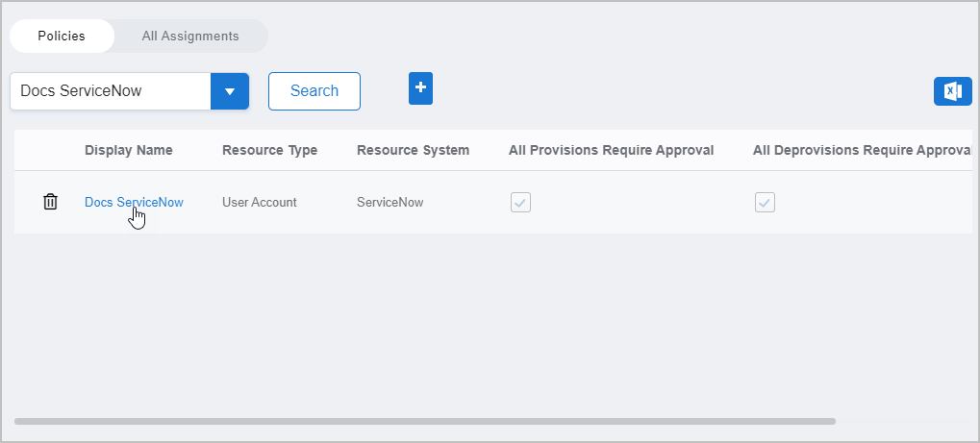The image size is (980, 443).
Task: Sort by Display Name column header
Action: pos(129,150)
